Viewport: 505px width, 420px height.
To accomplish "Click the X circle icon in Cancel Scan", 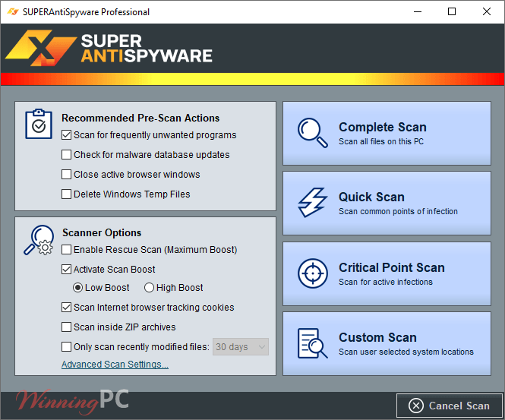I will point(416,406).
